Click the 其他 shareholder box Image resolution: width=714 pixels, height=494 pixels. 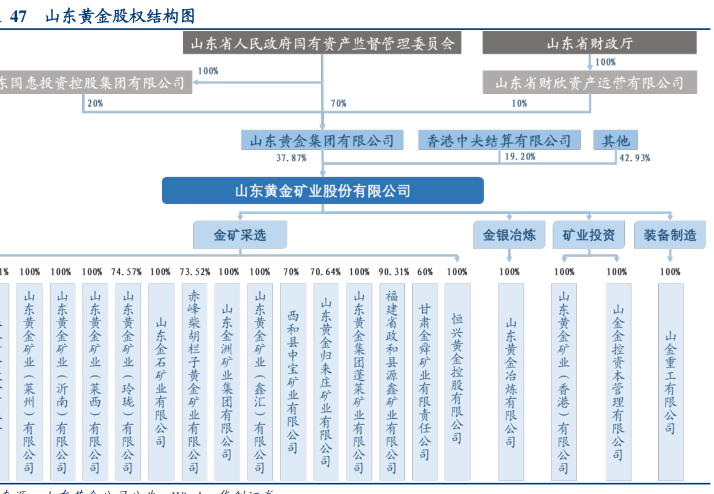616,140
